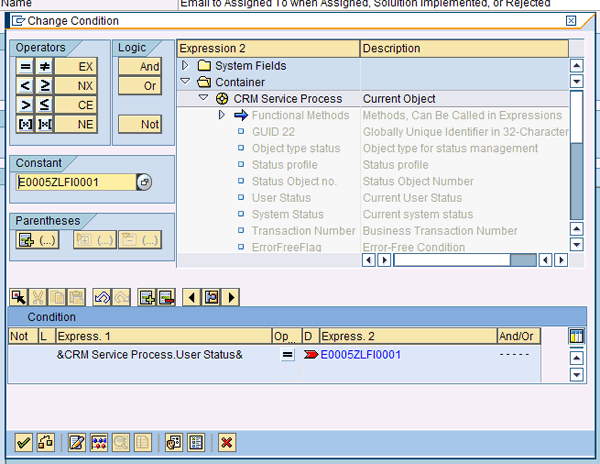Viewport: 600px width, 464px height.
Task: Click the Or logic button
Action: (x=139, y=86)
